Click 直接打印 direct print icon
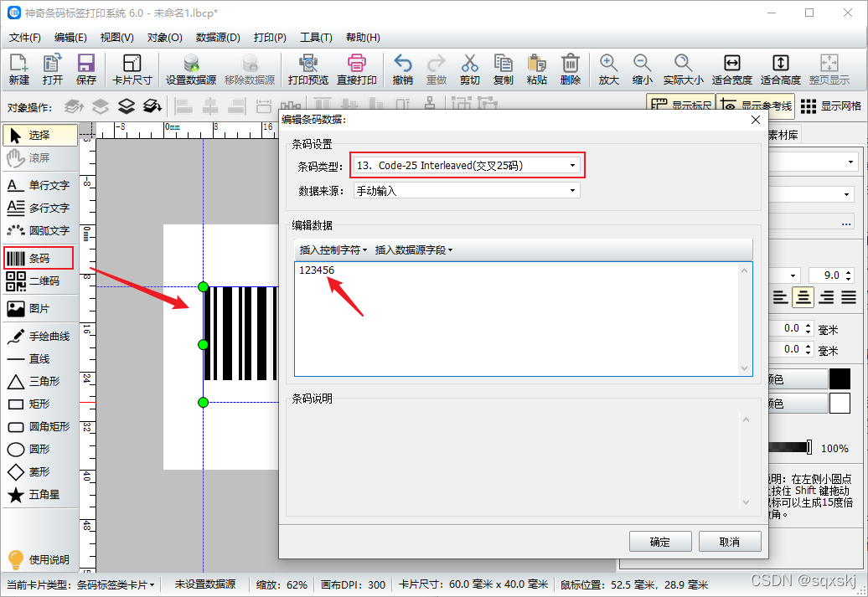 (x=357, y=69)
